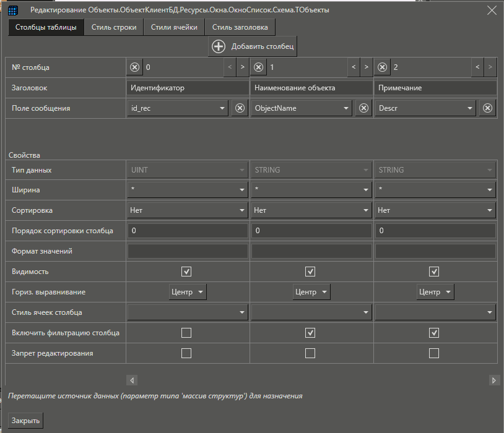Uncheck visibility for the Идентификатор column
This screenshot has width=504, height=433.
pyautogui.click(x=186, y=272)
